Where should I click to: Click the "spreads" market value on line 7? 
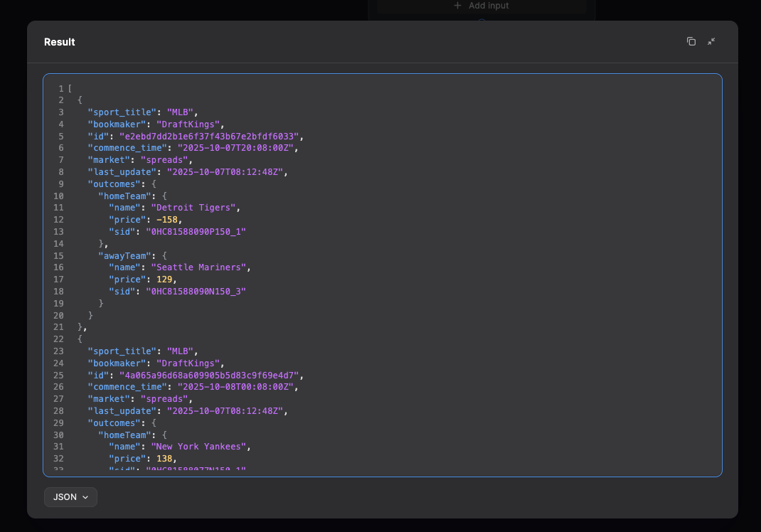pos(164,160)
